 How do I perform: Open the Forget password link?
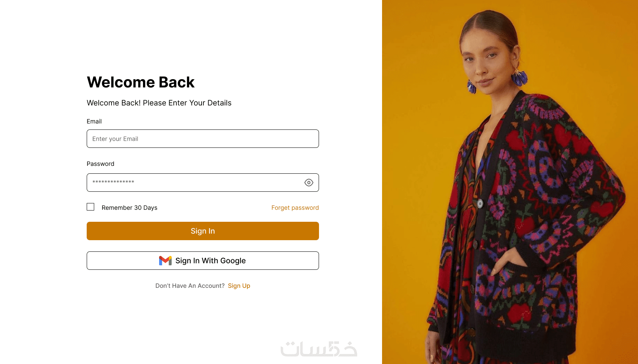(x=295, y=208)
